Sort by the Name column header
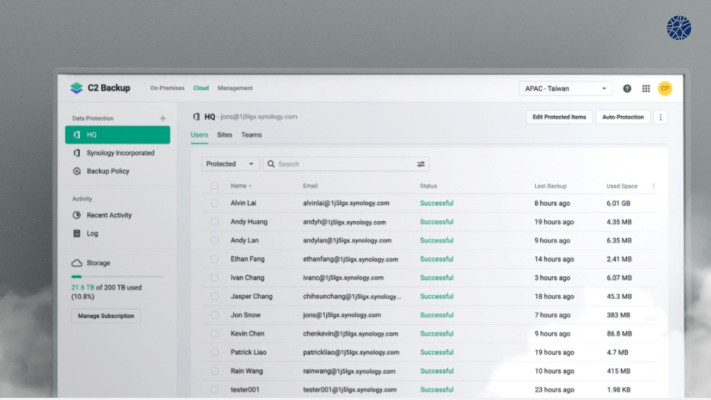The image size is (711, 400). tap(240, 186)
